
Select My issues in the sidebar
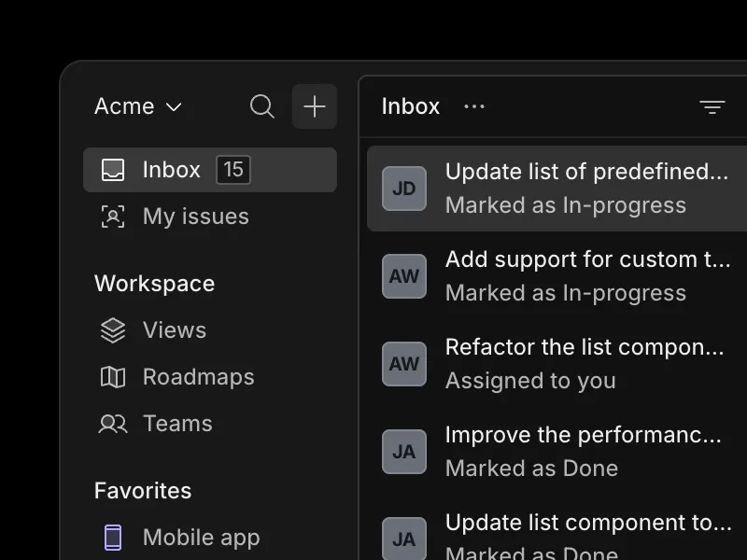tap(195, 217)
